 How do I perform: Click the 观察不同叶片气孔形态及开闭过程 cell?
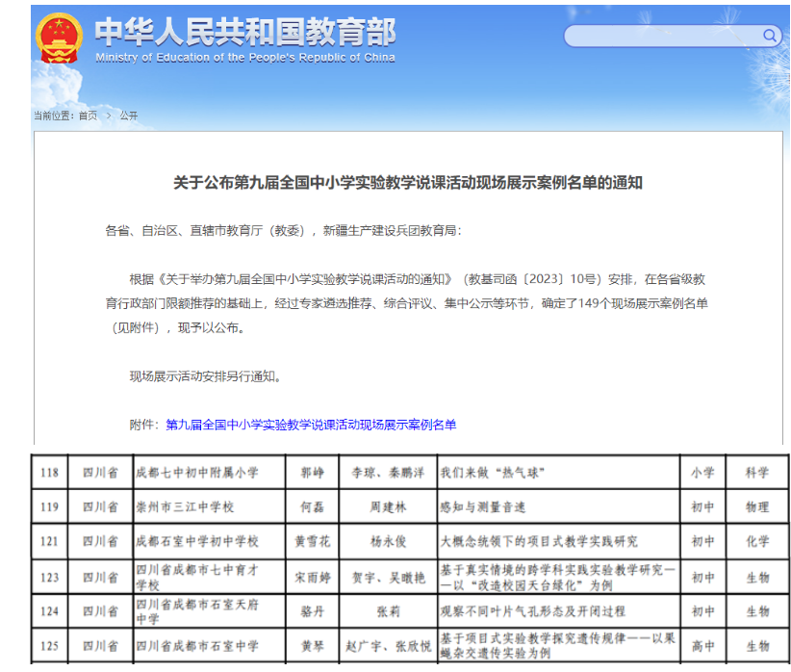(x=532, y=611)
